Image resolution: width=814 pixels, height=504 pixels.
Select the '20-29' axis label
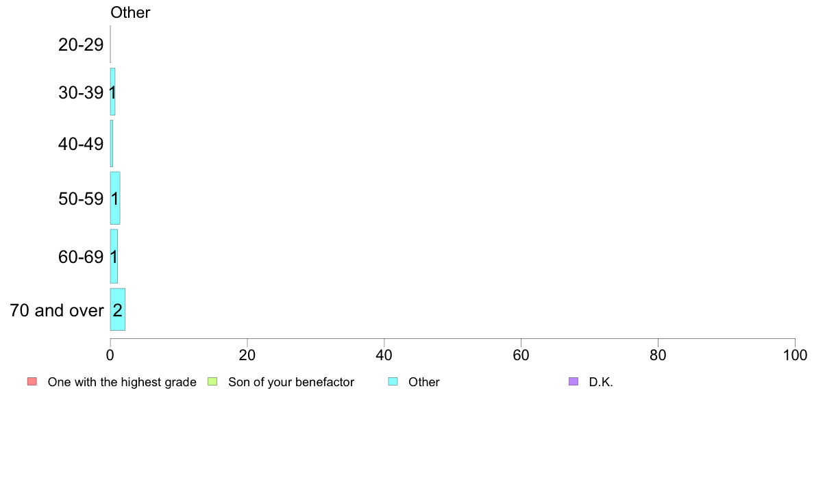pos(81,45)
